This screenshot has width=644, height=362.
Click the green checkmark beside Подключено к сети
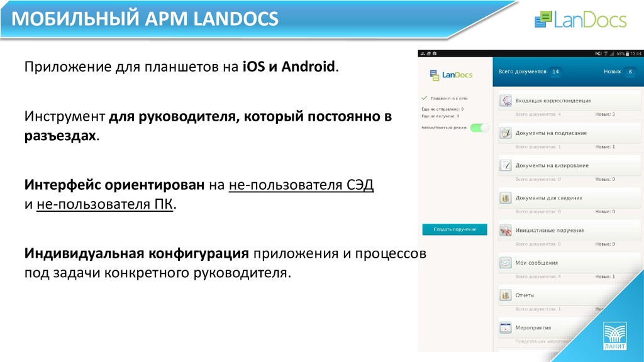click(425, 98)
